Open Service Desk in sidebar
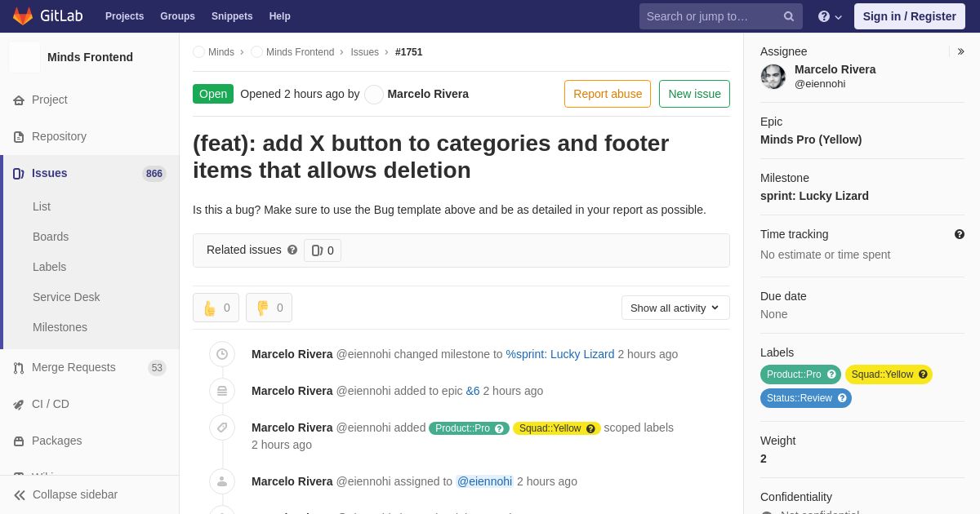Screen dimensions: 980x514 click(x=66, y=297)
